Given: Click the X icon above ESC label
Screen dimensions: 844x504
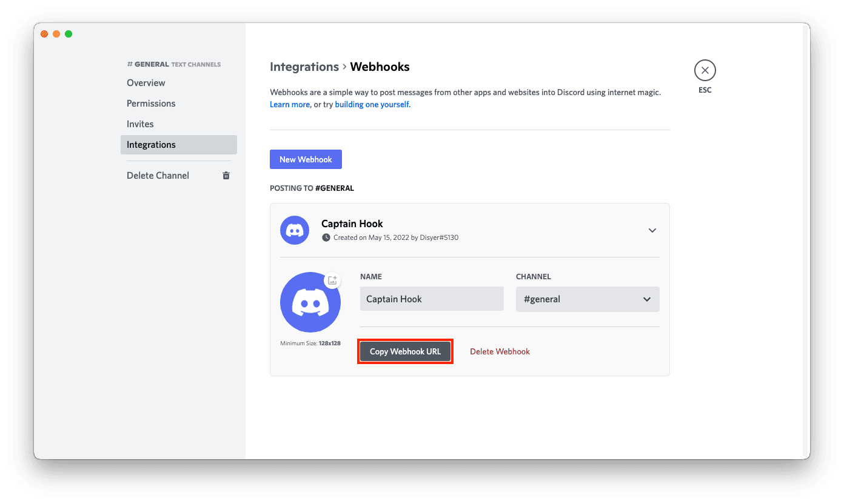Looking at the screenshot, I should coord(705,70).
